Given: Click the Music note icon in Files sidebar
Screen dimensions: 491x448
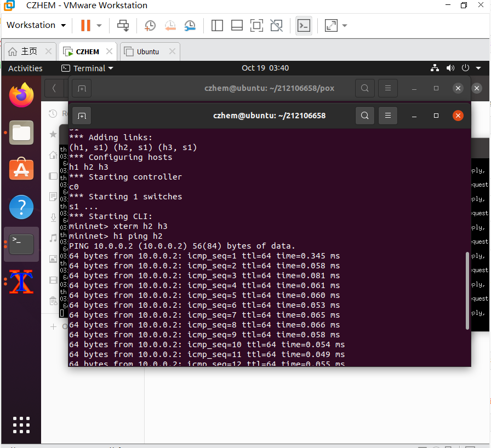Looking at the screenshot, I should click(x=53, y=238).
